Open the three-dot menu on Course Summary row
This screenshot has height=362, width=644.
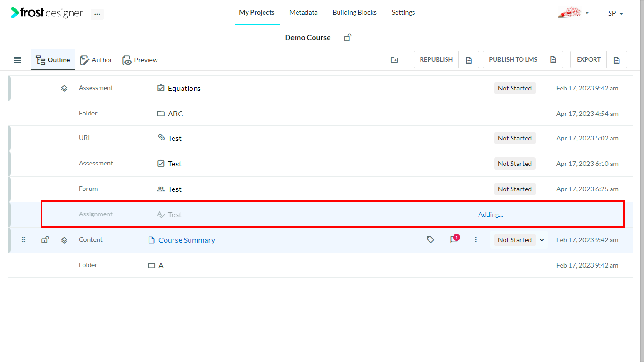point(476,240)
